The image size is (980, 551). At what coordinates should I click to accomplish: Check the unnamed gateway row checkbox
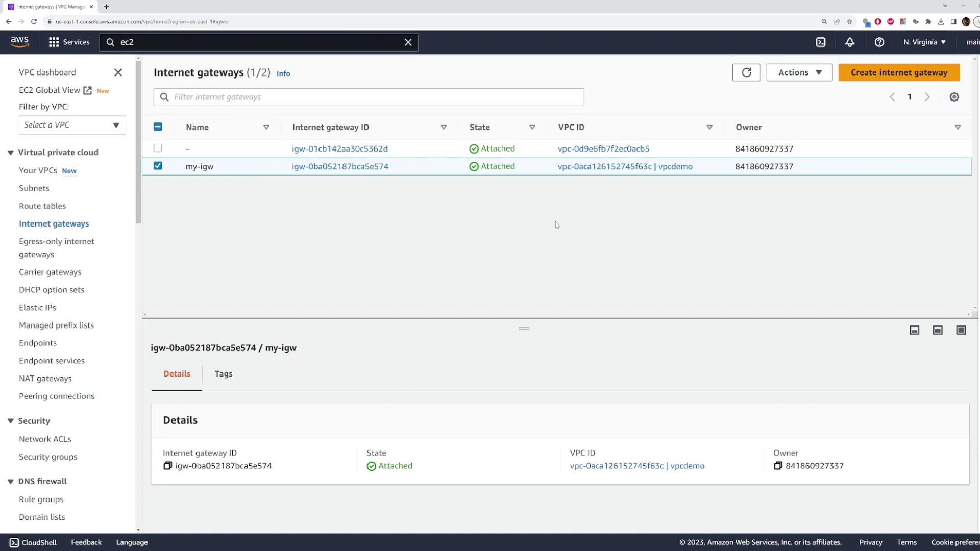(x=158, y=148)
